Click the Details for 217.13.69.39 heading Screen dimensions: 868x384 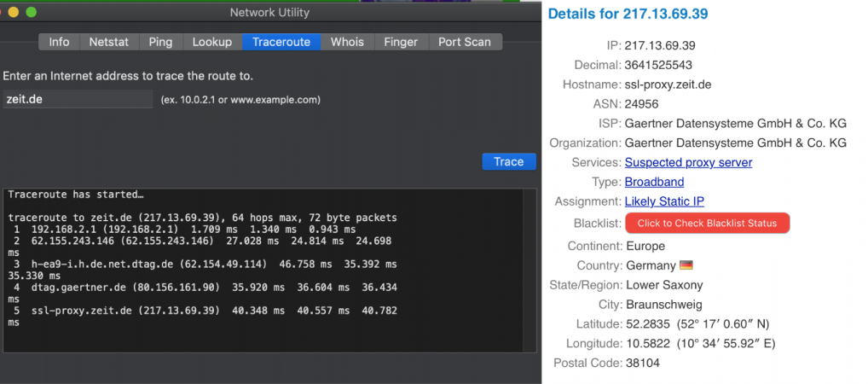tap(628, 15)
